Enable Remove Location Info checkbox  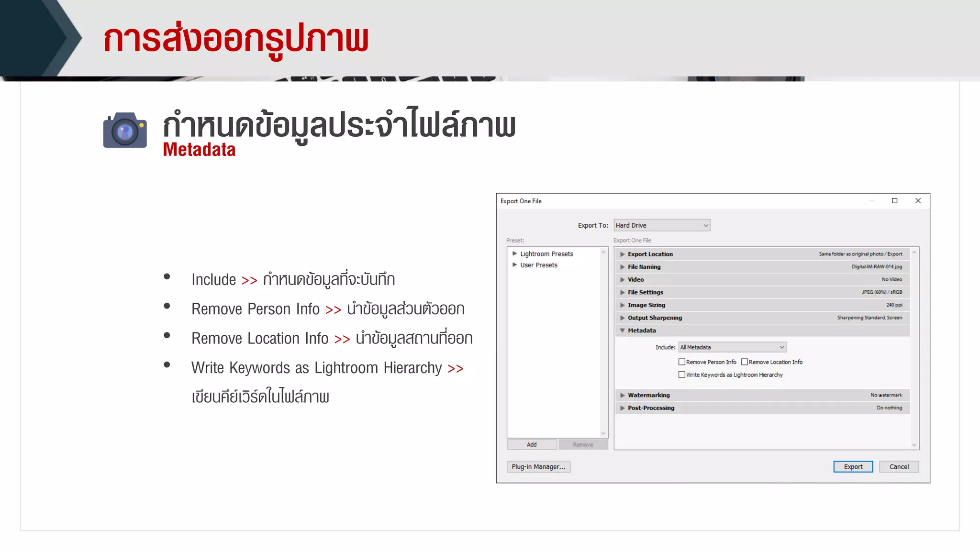coord(745,362)
